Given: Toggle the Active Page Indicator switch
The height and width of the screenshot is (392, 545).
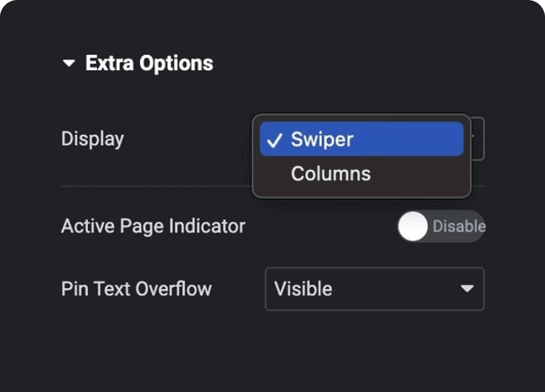Looking at the screenshot, I should pyautogui.click(x=441, y=226).
